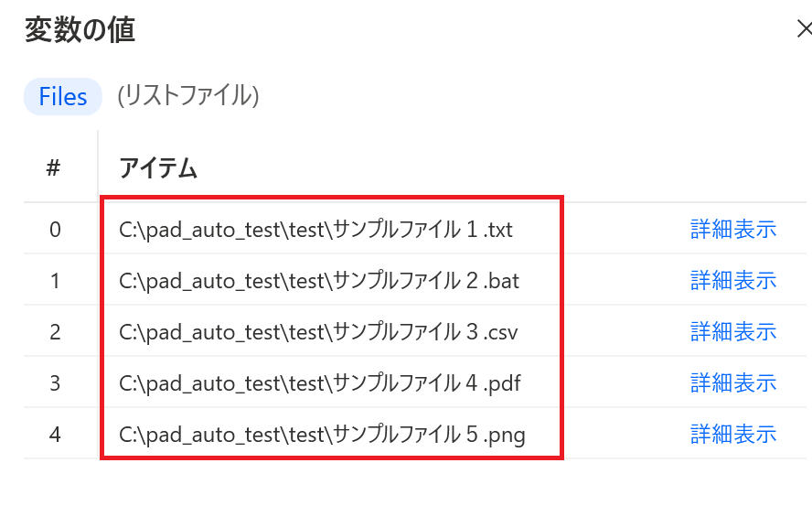The image size is (812, 506).
Task: Click the Files variable name badge
Action: pos(62,96)
